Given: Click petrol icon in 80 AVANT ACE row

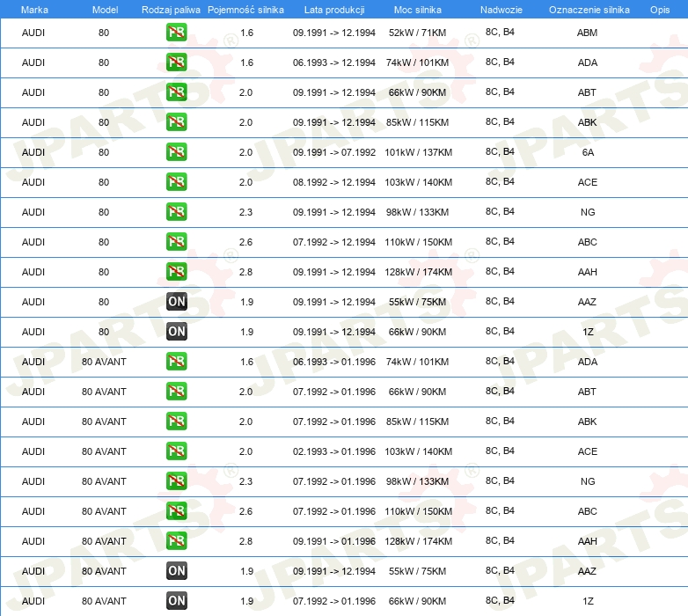Looking at the screenshot, I should pos(176,451).
